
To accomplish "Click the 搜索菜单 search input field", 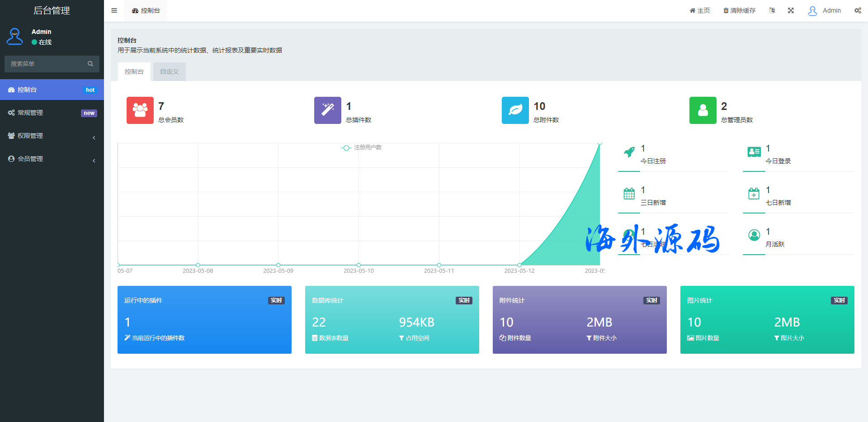I will [x=45, y=64].
